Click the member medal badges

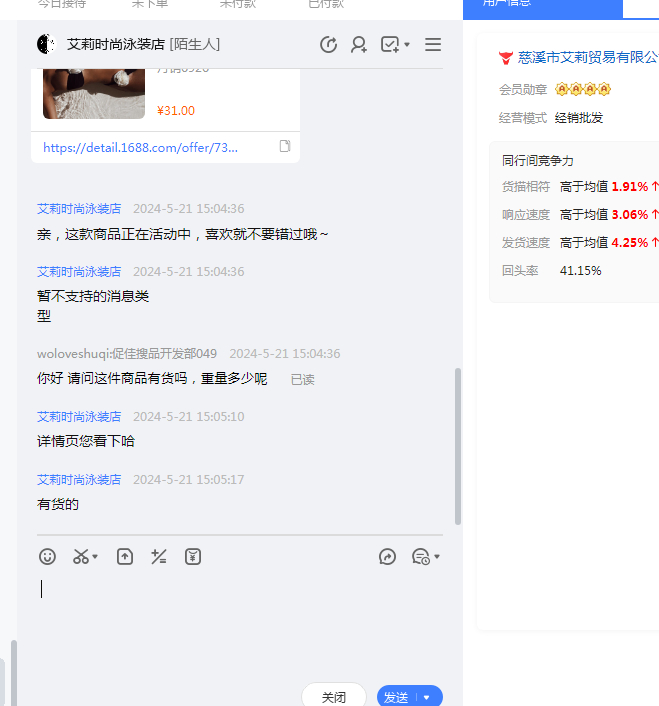[583, 89]
